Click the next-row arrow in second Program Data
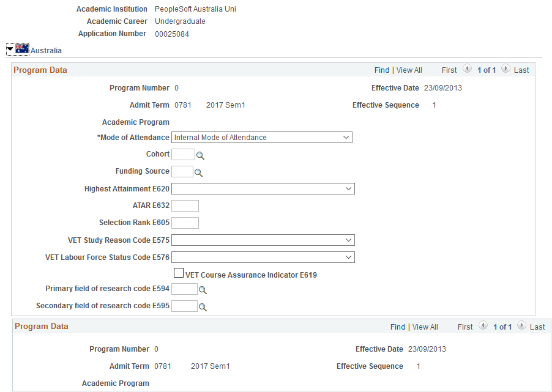 (521, 325)
